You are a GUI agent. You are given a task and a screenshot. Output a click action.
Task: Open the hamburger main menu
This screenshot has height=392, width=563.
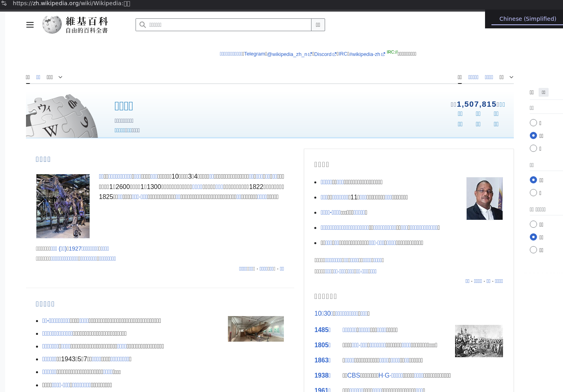point(30,25)
